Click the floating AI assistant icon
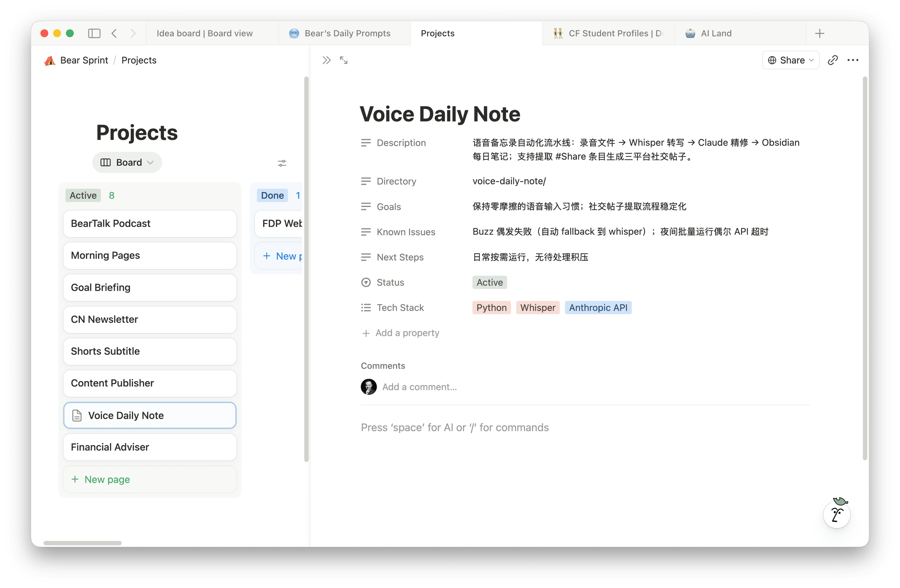Image resolution: width=900 pixels, height=588 pixels. click(836, 514)
